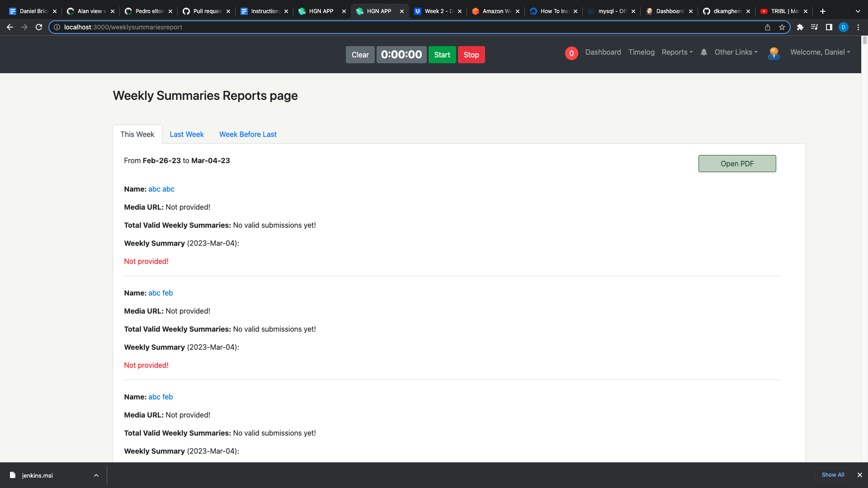Open the Welcome, Daniel dropdown
The image size is (868, 488).
coord(820,52)
